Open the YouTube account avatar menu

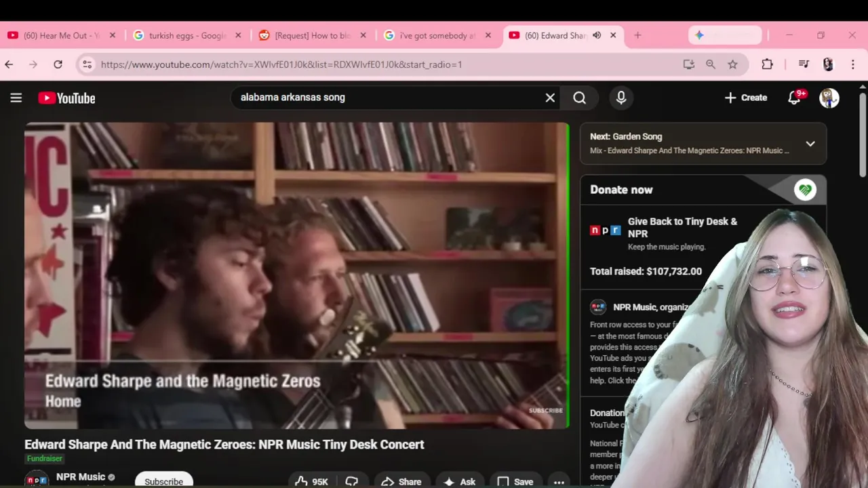point(829,98)
